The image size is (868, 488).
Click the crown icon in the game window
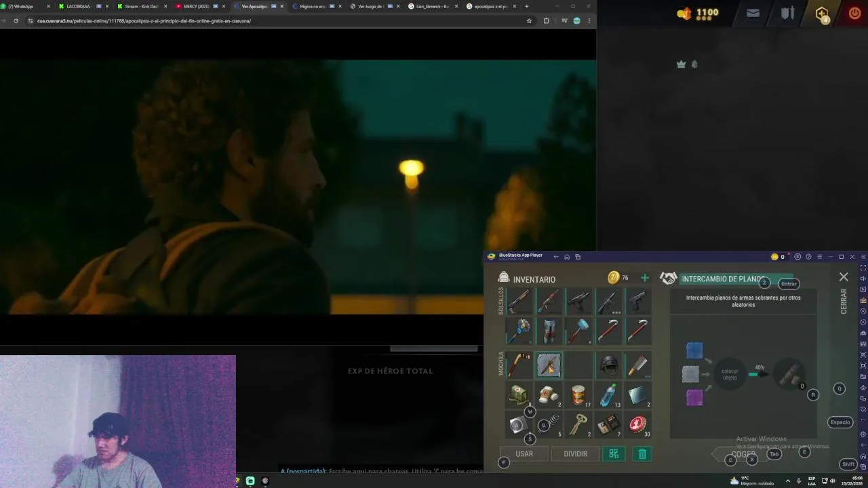[x=682, y=64]
